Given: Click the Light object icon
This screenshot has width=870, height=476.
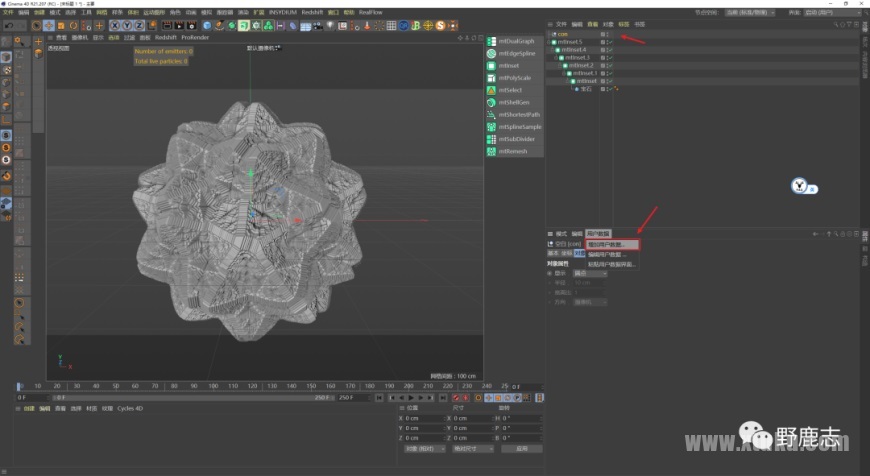Looking at the screenshot, I should tap(330, 26).
